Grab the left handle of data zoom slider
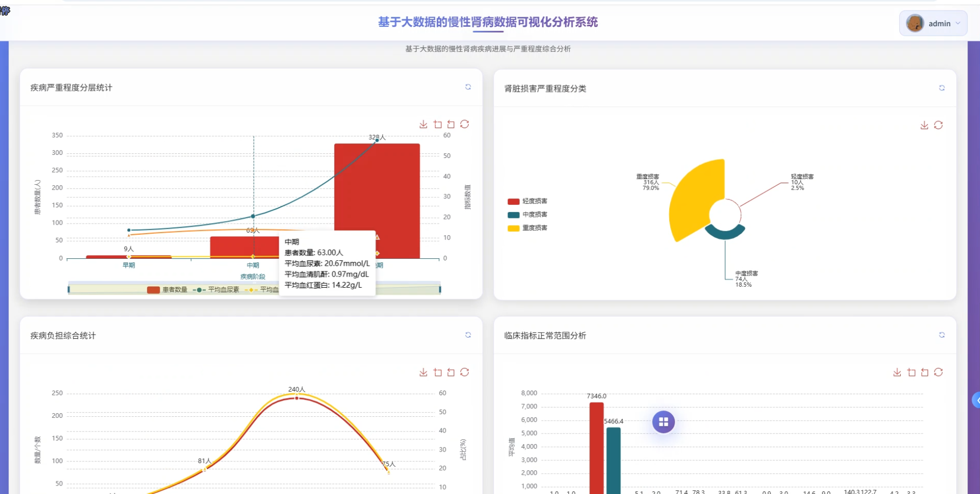The height and width of the screenshot is (494, 980). tap(69, 289)
